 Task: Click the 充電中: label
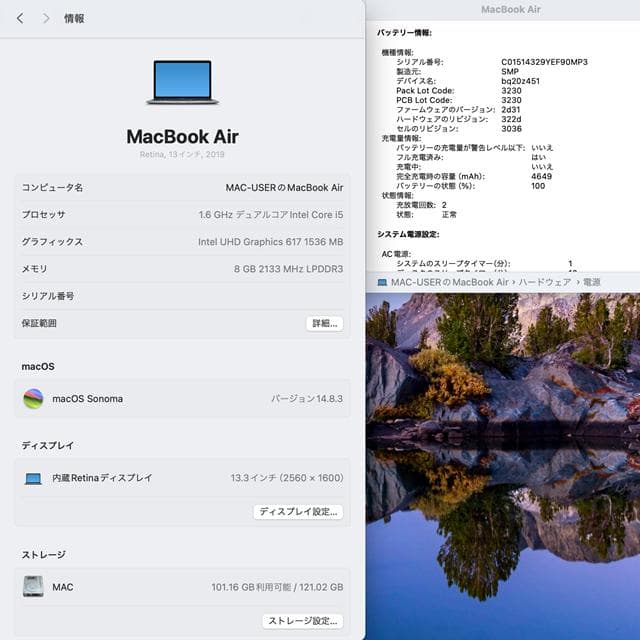point(408,167)
